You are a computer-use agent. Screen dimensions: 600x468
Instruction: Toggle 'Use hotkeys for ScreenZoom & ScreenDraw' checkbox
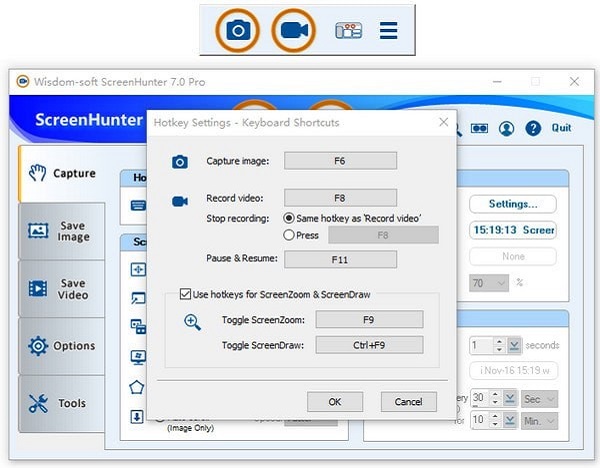(x=185, y=294)
